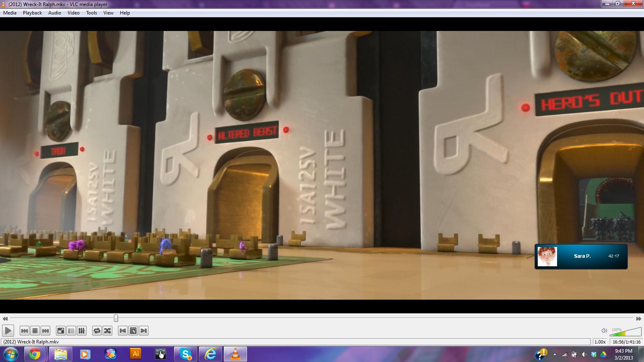Click the 1.00x playback speed label
Screen dimensions: 644x362
(600, 342)
